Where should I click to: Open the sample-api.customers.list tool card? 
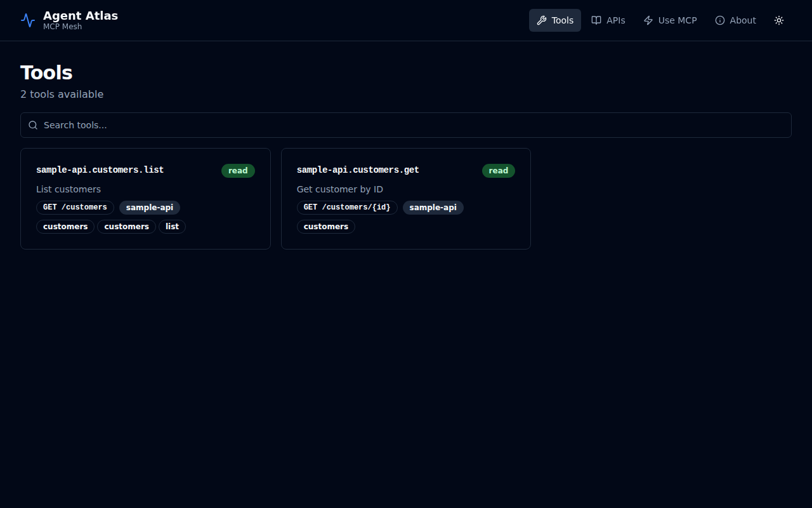pos(100,170)
